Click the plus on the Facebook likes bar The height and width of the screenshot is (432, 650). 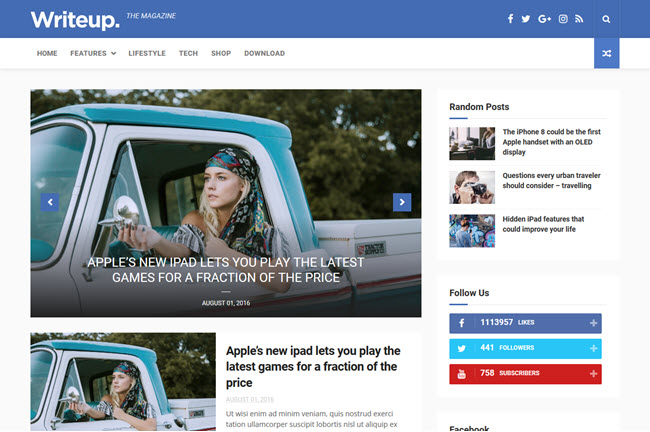pos(593,323)
